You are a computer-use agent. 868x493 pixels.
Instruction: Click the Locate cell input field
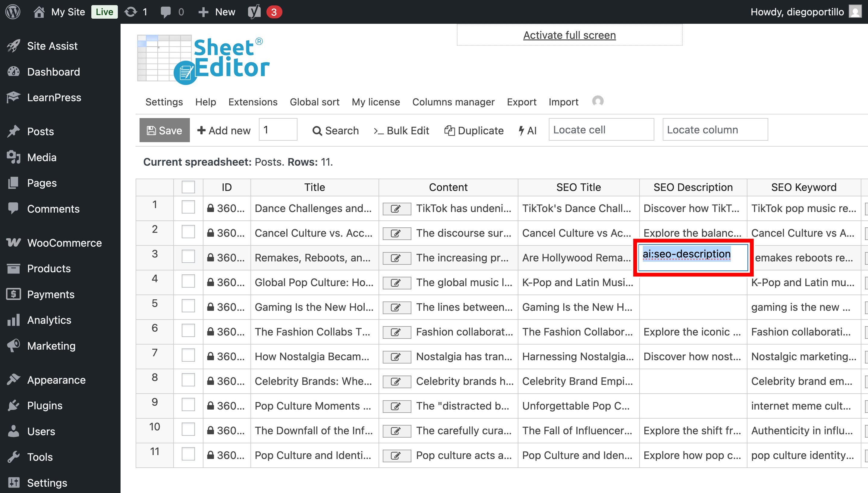tap(601, 130)
